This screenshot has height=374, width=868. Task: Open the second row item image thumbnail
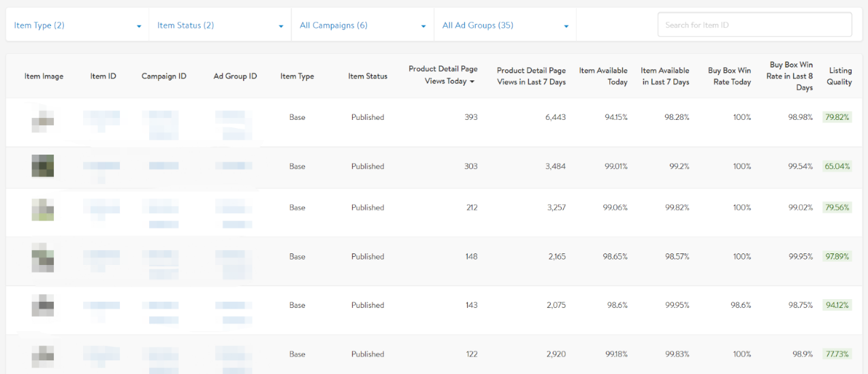click(43, 166)
